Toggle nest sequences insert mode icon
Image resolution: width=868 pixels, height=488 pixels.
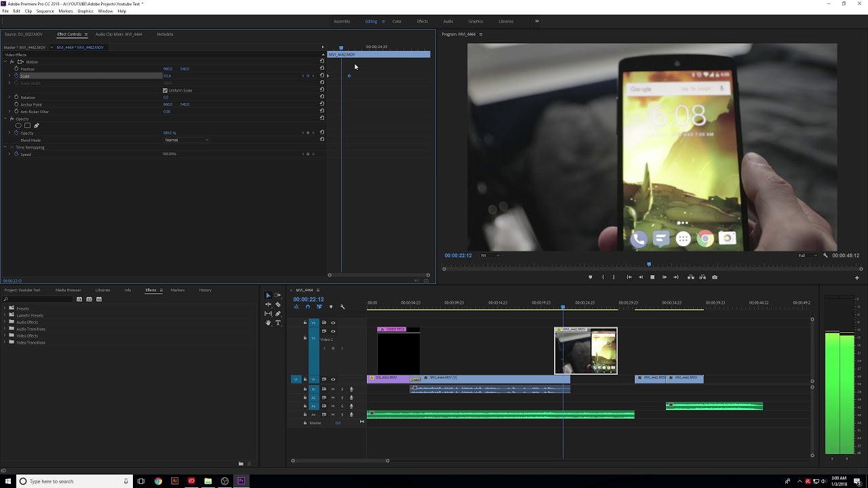pos(296,307)
